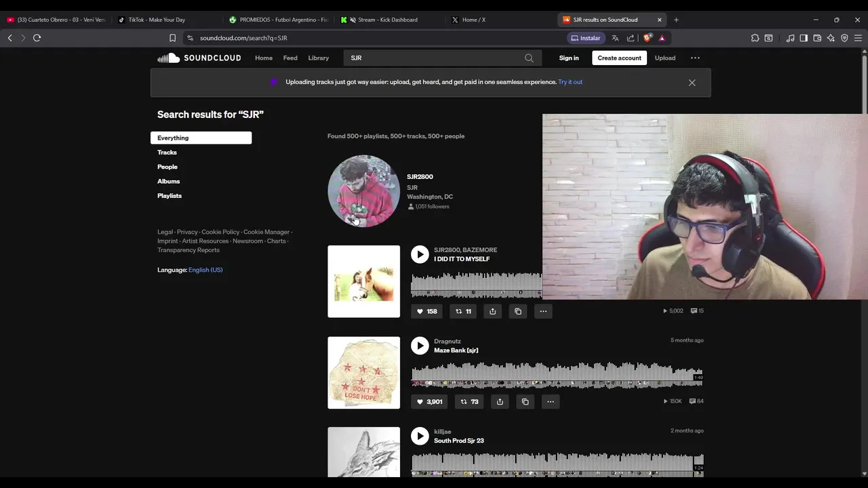Share the I DID IT TO MYSELF track
This screenshot has height=488, width=868.
point(493,311)
